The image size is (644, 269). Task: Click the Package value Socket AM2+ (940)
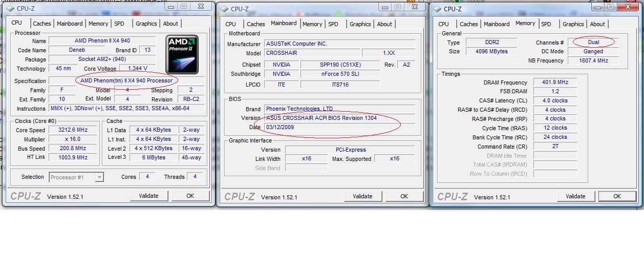(x=102, y=59)
